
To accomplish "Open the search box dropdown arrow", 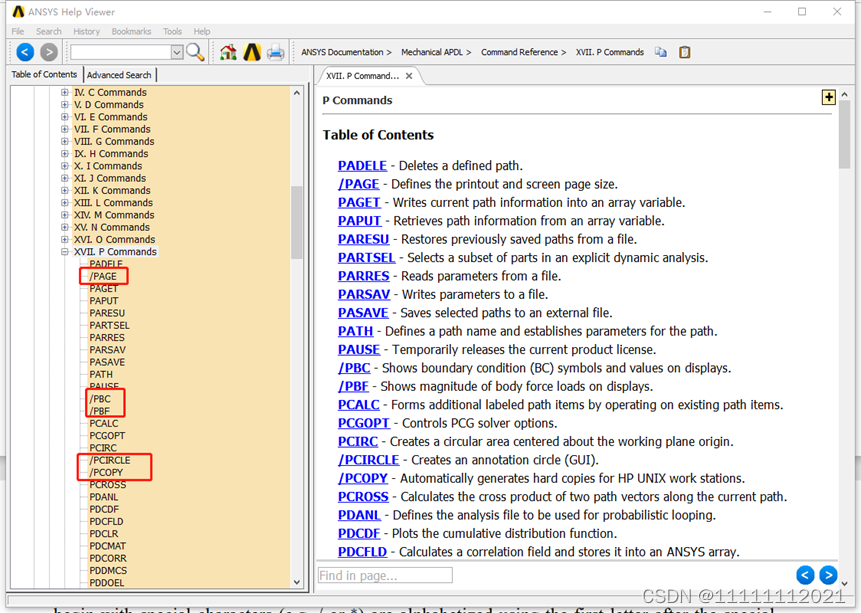I will click(x=177, y=52).
